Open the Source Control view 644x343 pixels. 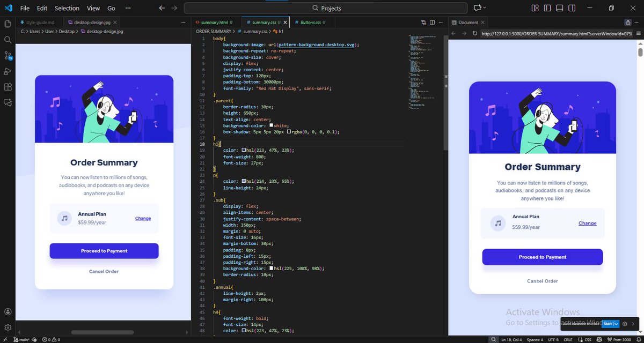[8, 56]
